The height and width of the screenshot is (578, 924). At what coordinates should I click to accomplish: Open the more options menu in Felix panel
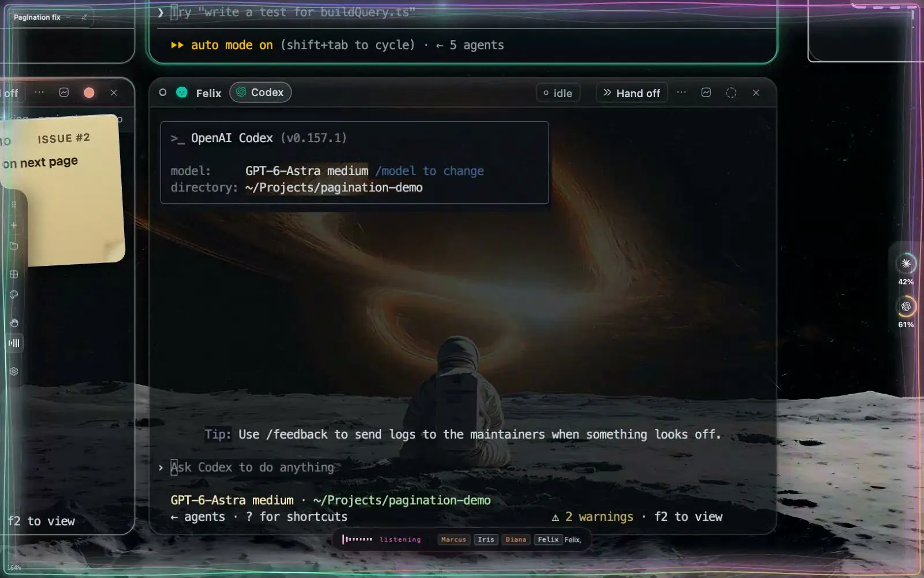(x=681, y=92)
